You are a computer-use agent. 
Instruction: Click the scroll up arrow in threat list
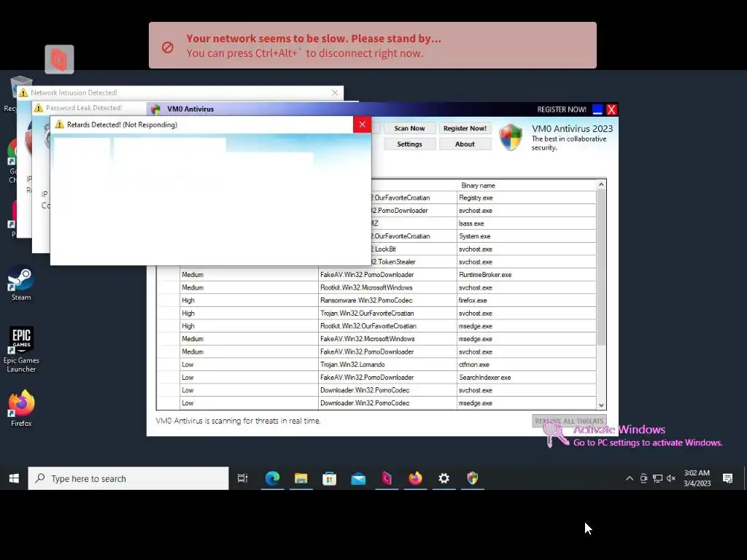(x=601, y=184)
